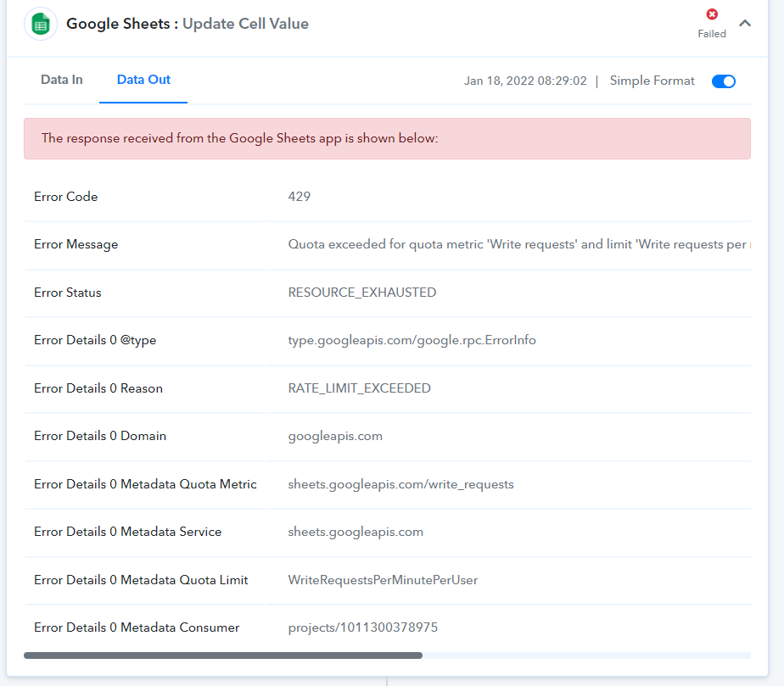The image size is (784, 686).
Task: Toggle the Simple Format switch
Action: click(x=724, y=81)
